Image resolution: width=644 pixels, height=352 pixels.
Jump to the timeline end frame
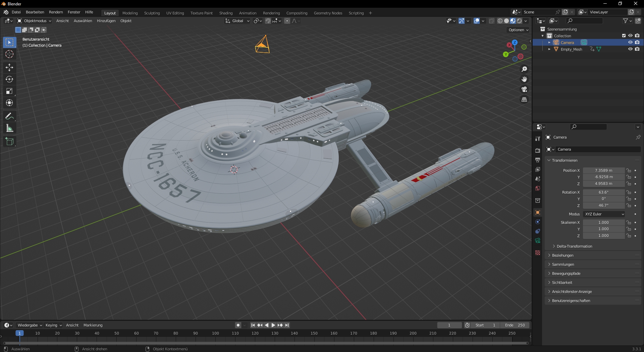(x=287, y=325)
